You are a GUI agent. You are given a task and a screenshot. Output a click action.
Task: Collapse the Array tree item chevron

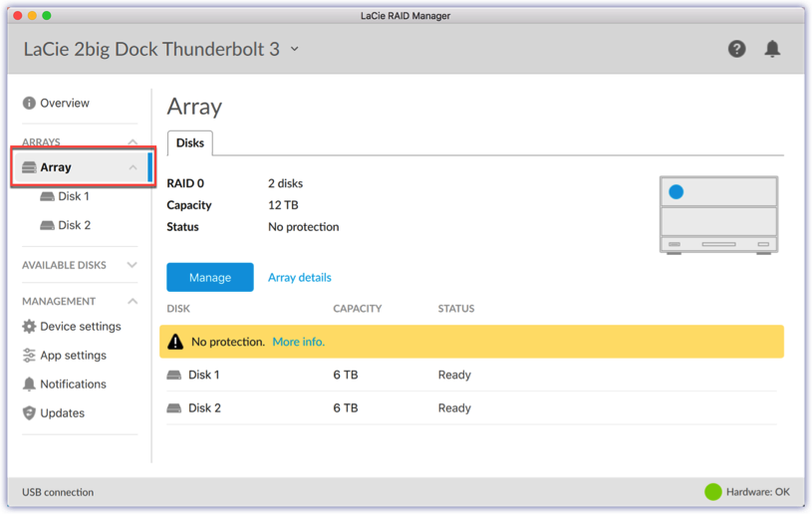(133, 167)
